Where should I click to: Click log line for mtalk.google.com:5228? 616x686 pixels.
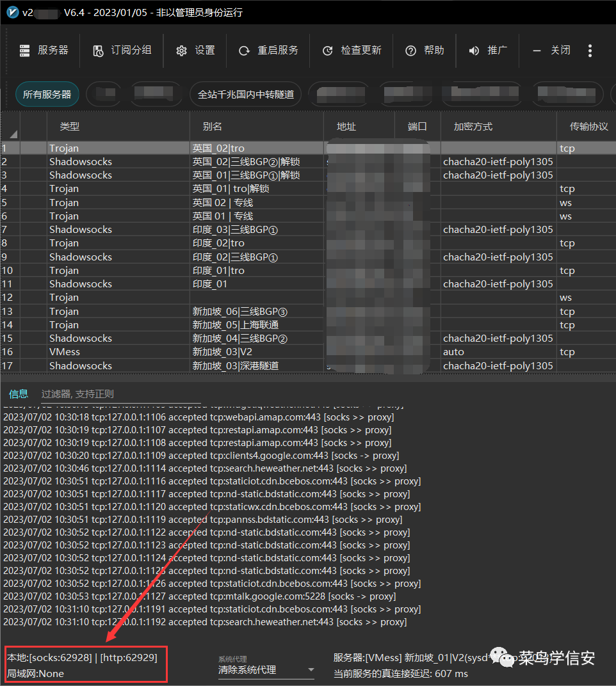200,596
